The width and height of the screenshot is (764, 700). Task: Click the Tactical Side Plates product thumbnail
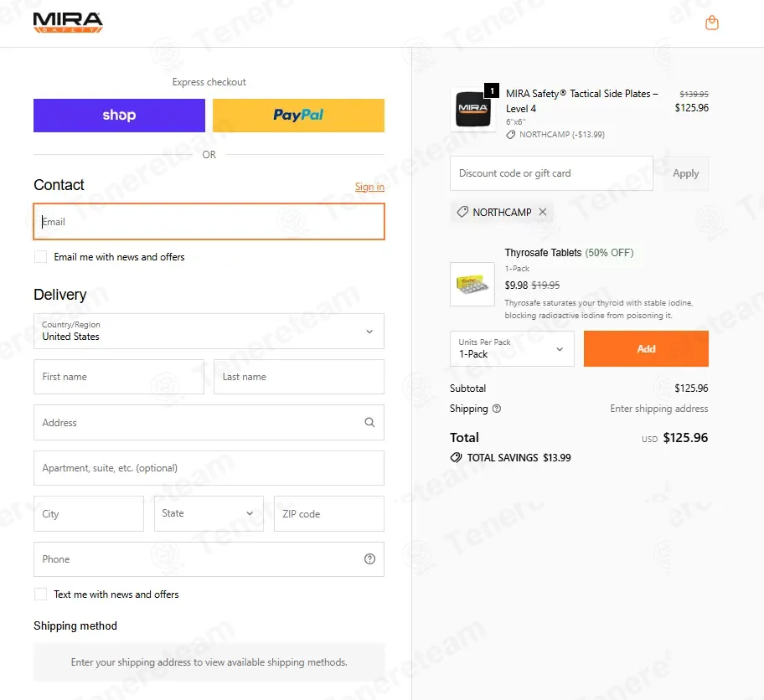pos(472,109)
